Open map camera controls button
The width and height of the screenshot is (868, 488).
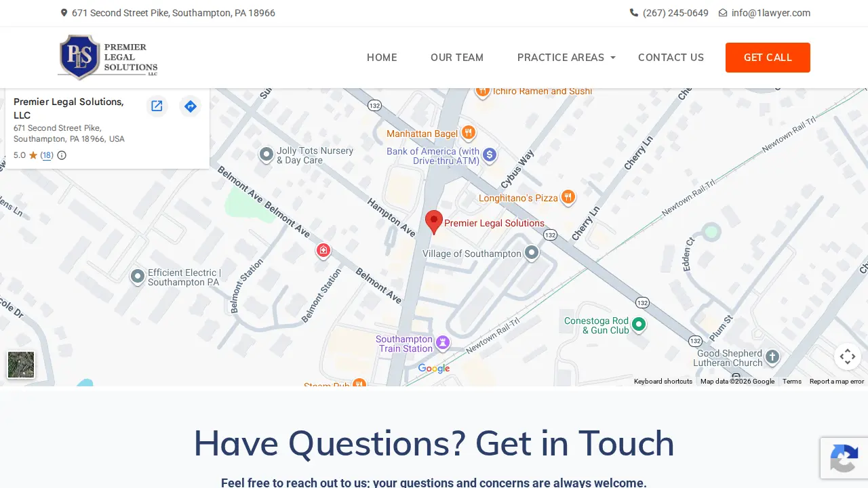point(848,357)
